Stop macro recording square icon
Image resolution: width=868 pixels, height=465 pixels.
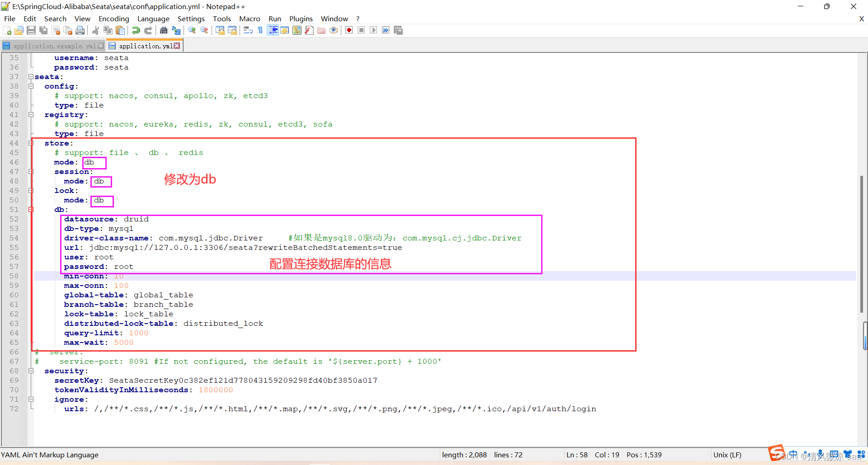coord(361,30)
